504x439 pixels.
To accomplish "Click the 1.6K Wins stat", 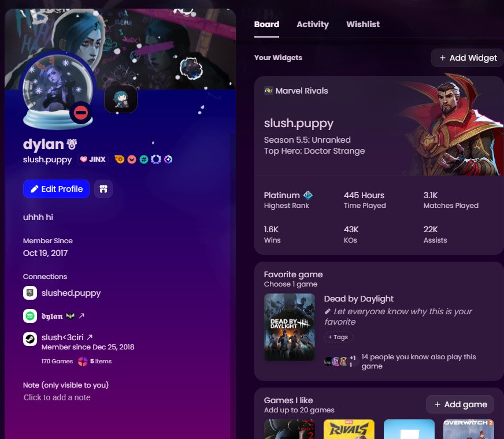I will 272,235.
